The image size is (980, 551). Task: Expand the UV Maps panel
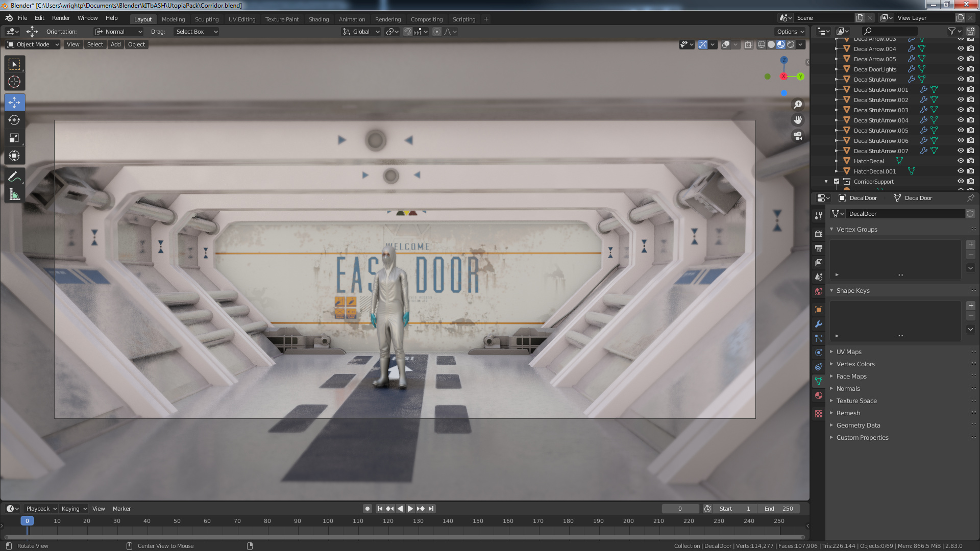tap(849, 352)
